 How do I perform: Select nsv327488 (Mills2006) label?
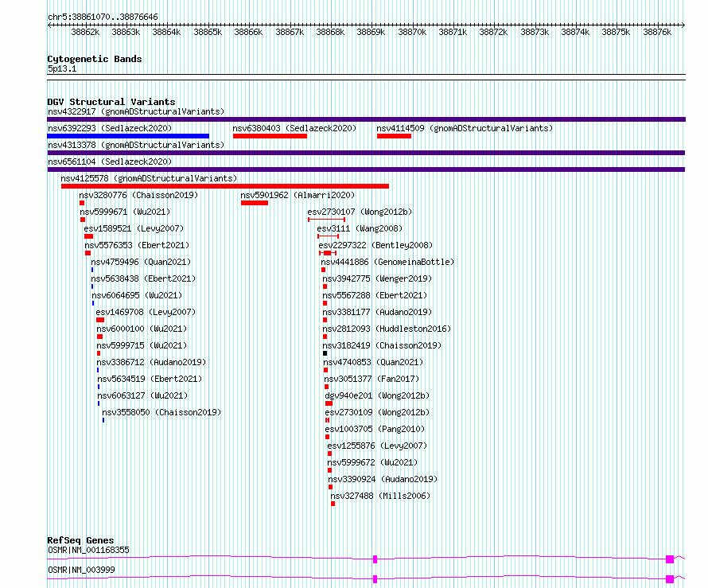(x=380, y=496)
